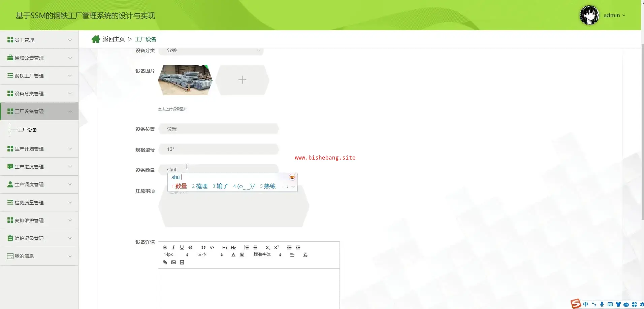Apply Heading 2 style
Screen dimensions: 644x309
point(233,247)
